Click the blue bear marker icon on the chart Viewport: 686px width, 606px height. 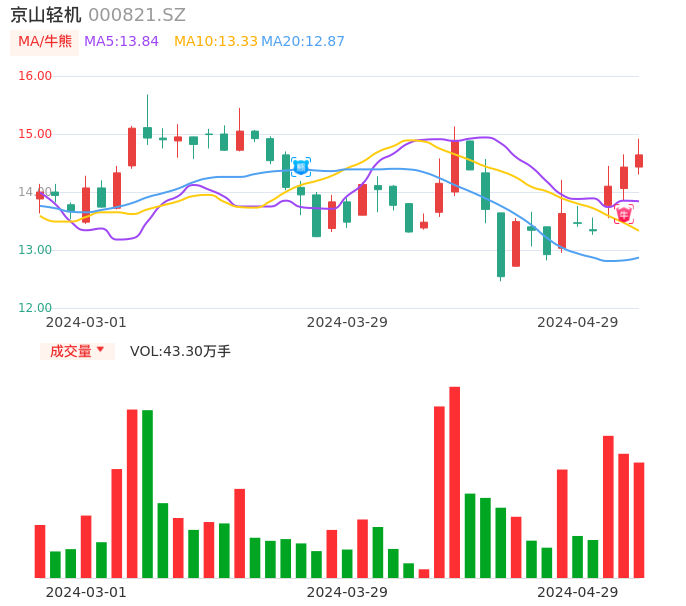click(x=300, y=167)
